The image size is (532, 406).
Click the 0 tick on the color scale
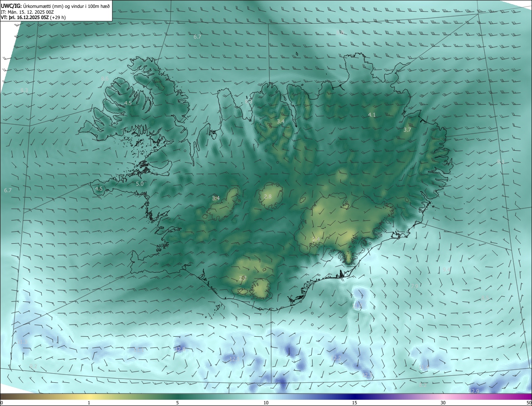click(x=2, y=403)
